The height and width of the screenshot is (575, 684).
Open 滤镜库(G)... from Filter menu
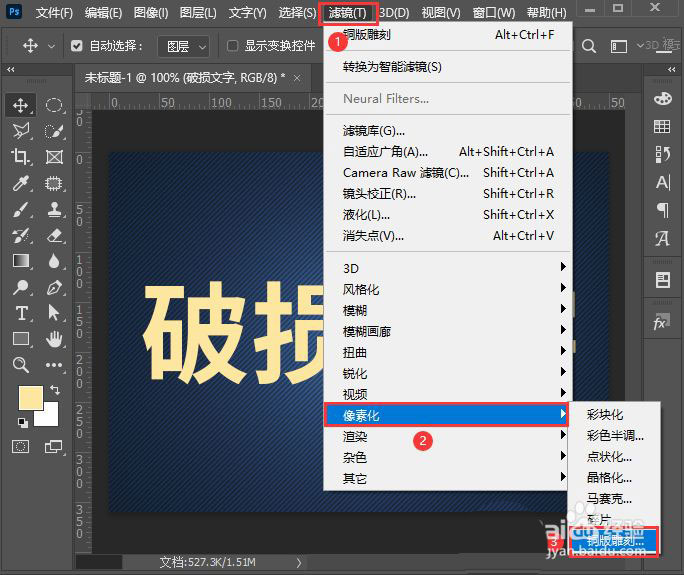[x=448, y=130]
